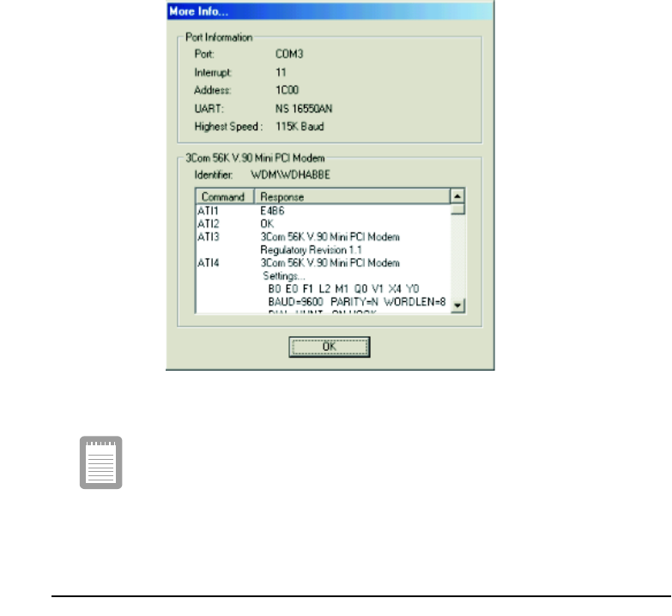
Task: Click the E4B6 response value
Action: pos(272,211)
